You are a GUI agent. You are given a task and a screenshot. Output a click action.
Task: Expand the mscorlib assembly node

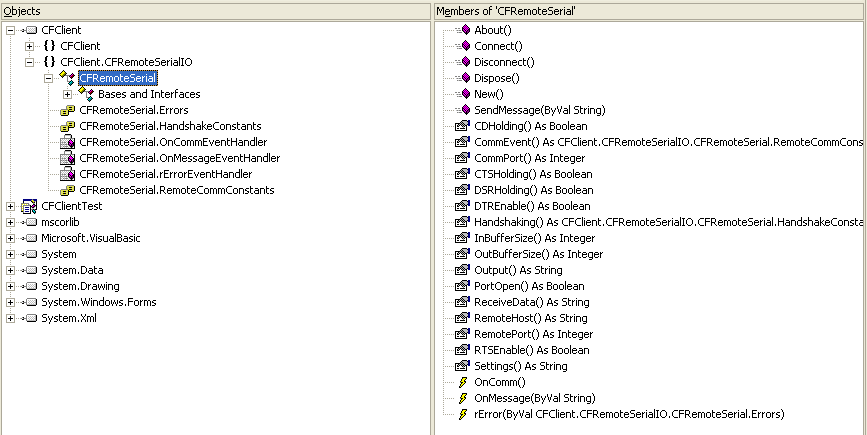(x=10, y=222)
